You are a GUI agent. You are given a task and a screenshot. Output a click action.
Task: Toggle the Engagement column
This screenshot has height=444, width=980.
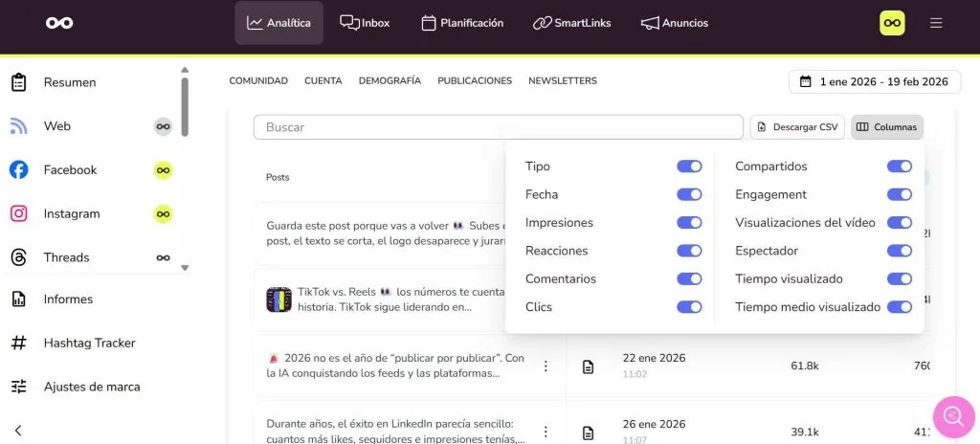click(900, 194)
